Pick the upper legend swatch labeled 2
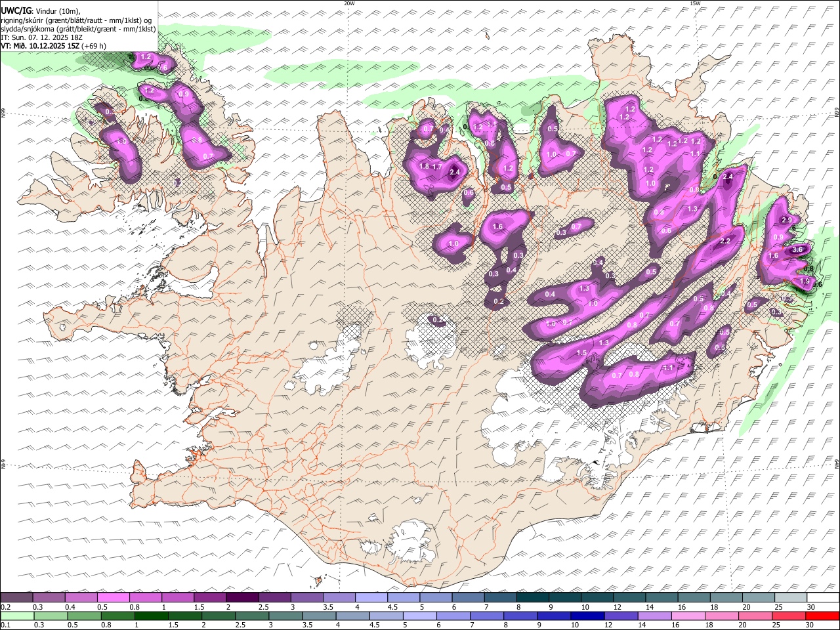 tap(242, 597)
